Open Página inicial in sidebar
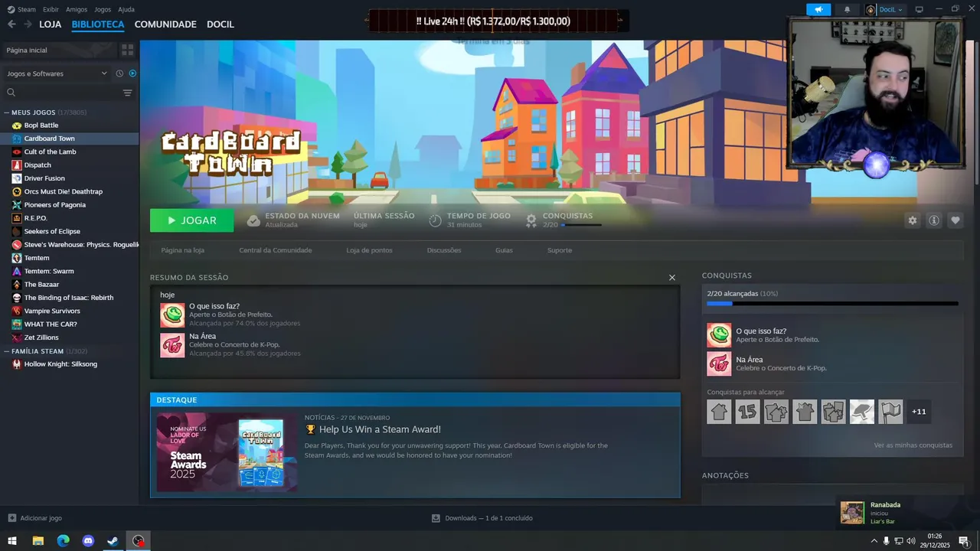The height and width of the screenshot is (551, 980). point(59,50)
